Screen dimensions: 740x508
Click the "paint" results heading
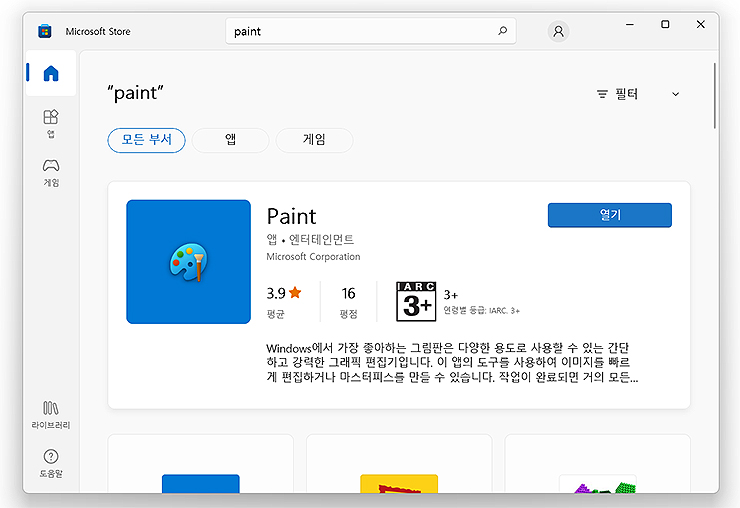click(135, 93)
